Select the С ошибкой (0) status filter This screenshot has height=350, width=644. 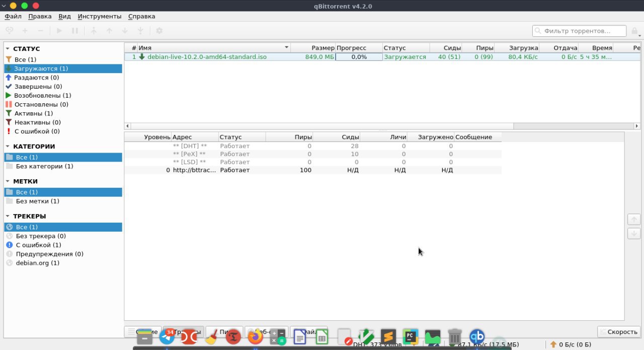(x=63, y=131)
